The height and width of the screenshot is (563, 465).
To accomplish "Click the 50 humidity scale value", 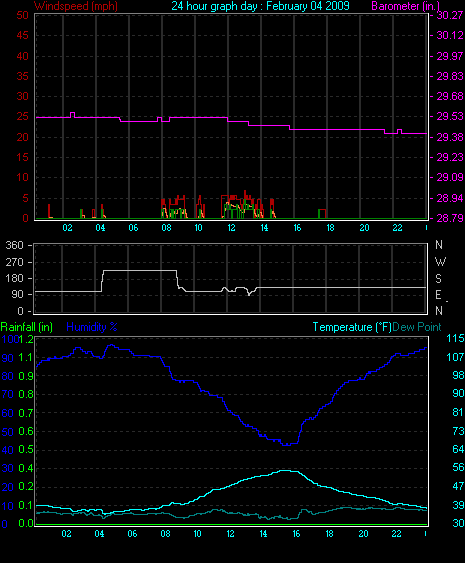I will pos(8,432).
